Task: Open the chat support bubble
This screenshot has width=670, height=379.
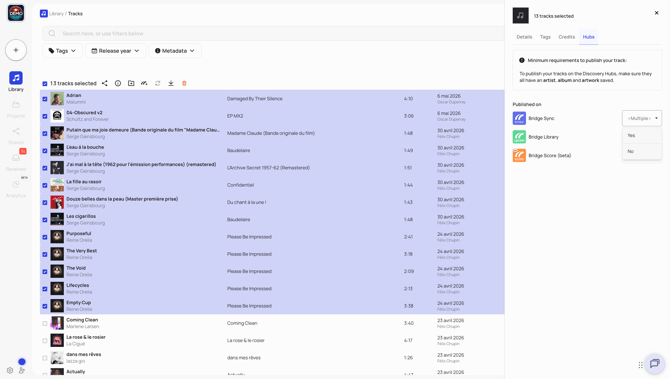Action: (654, 364)
